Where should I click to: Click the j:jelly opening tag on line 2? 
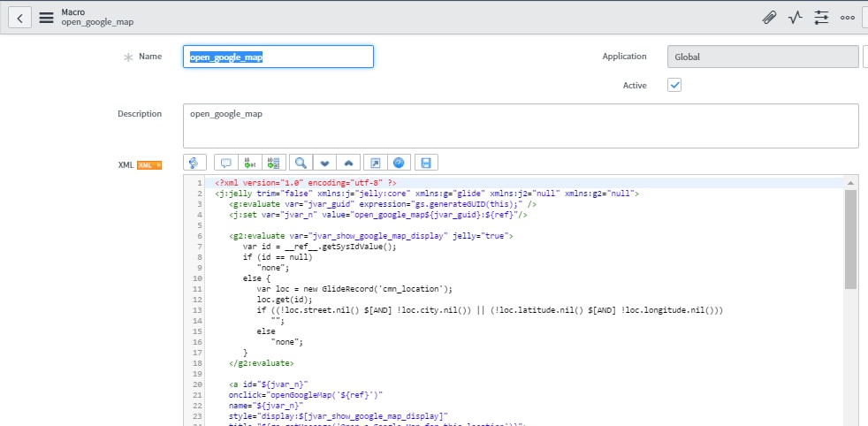427,194
